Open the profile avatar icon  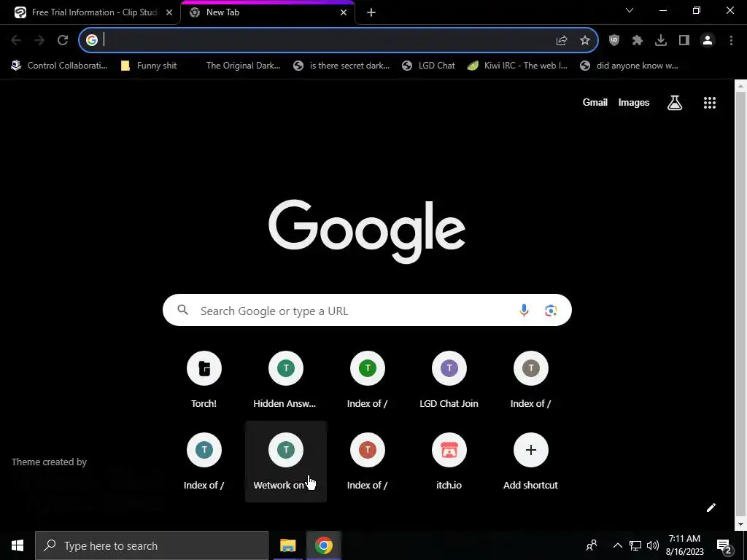[708, 41]
